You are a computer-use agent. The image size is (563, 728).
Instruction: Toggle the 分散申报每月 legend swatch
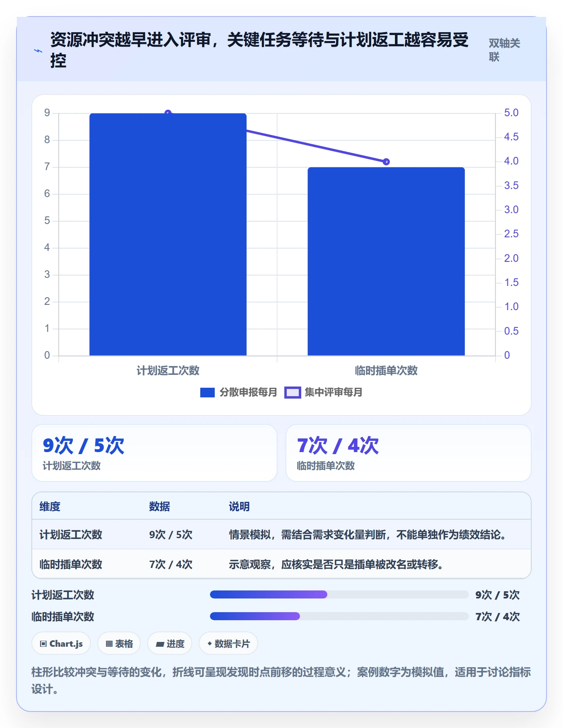[208, 392]
